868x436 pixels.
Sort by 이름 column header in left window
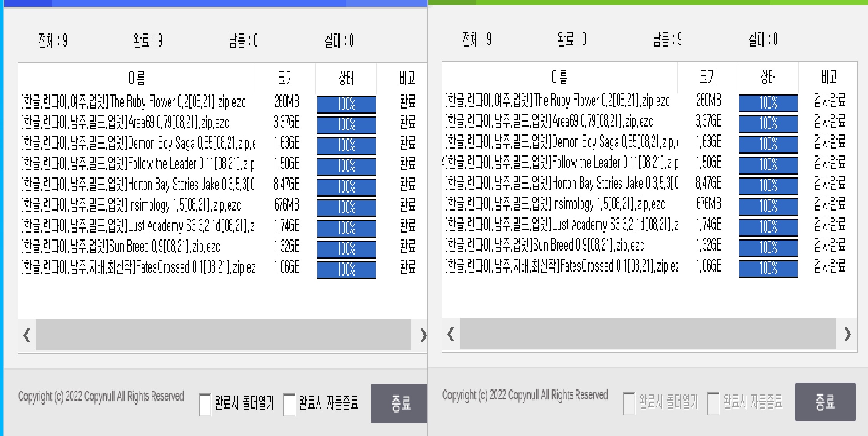tap(137, 79)
